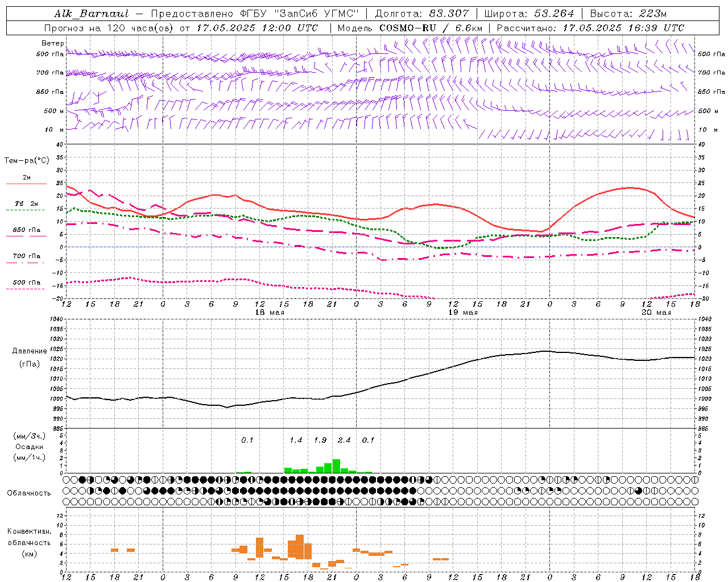
Task: Click the 'Модель COSMO-RU / 6.6км' text
Action: click(410, 28)
